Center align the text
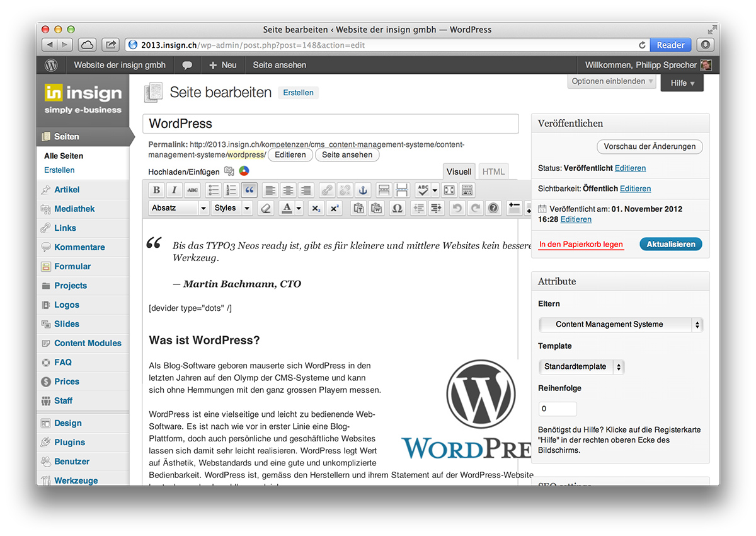The height and width of the screenshot is (536, 756). 288,190
